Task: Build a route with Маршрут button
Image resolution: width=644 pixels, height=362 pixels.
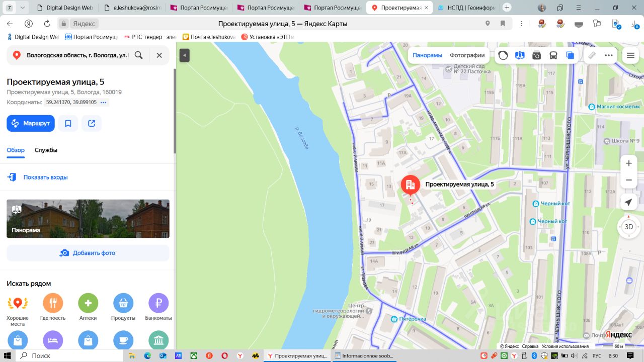Action: click(x=31, y=123)
